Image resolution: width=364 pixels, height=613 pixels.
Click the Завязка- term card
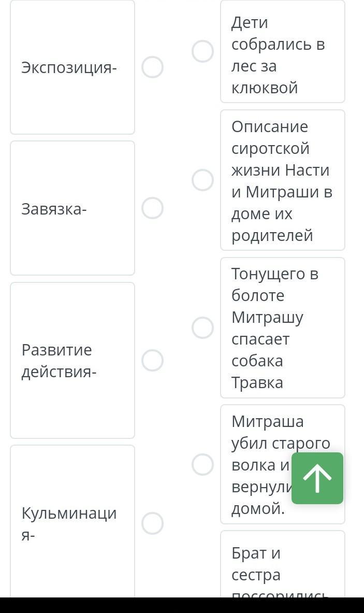pos(72,208)
